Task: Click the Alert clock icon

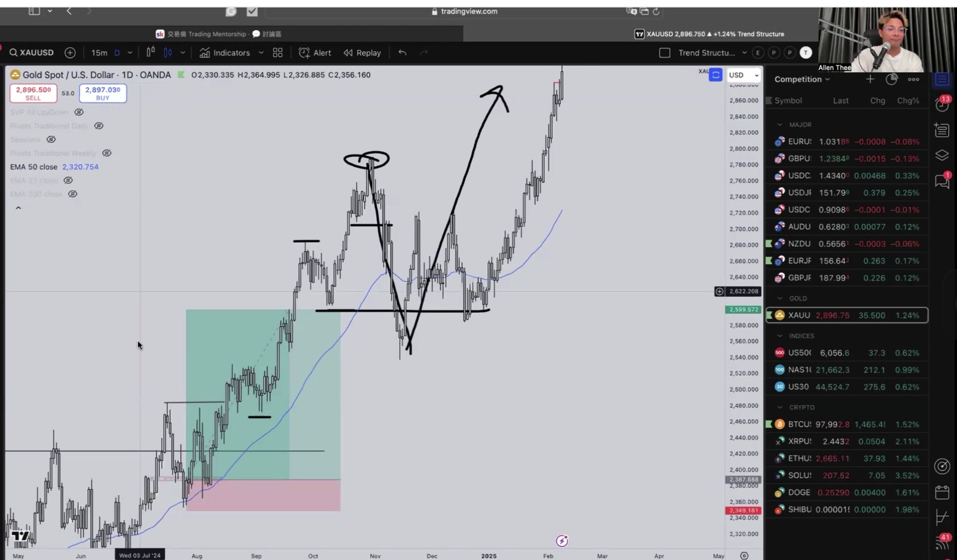Action: 304,53
